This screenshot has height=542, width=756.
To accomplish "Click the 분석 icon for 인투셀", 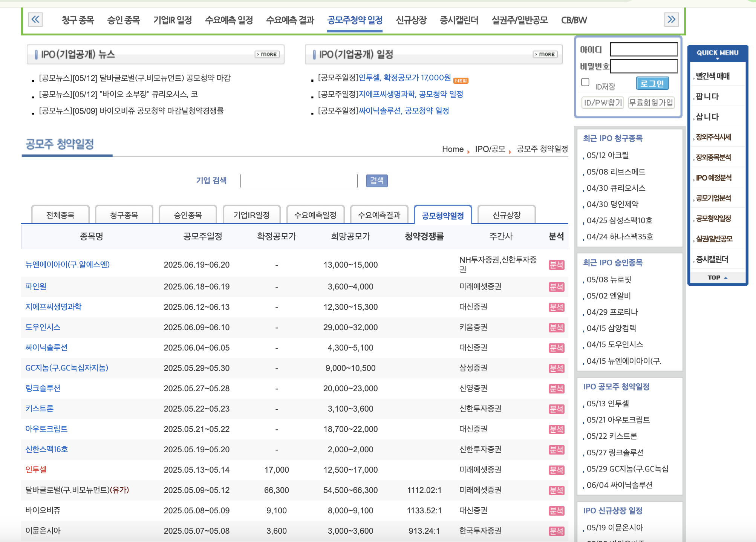I will click(x=556, y=470).
